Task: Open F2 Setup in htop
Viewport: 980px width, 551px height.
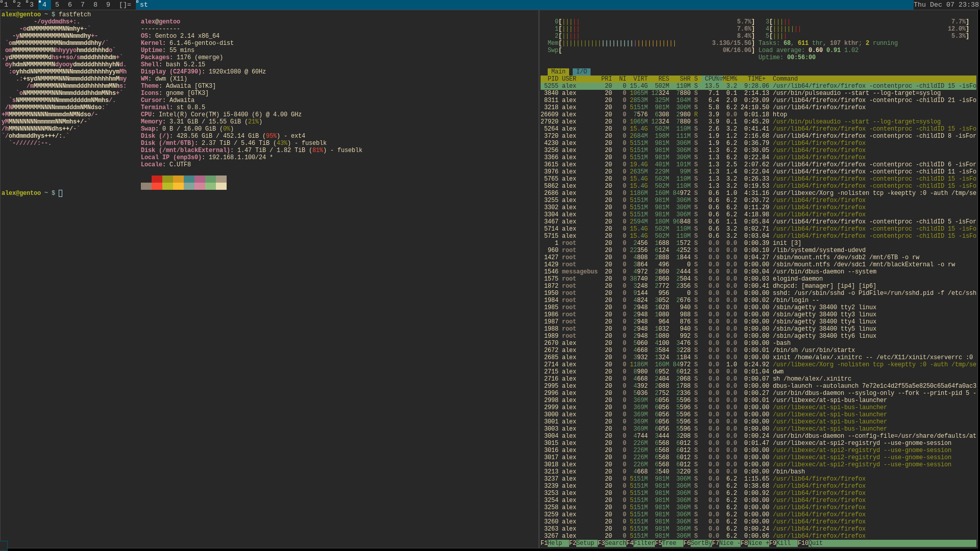Action: (x=585, y=543)
